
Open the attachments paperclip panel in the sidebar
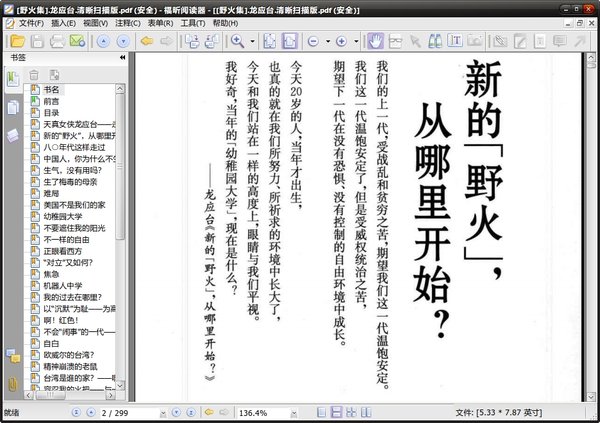[13, 384]
